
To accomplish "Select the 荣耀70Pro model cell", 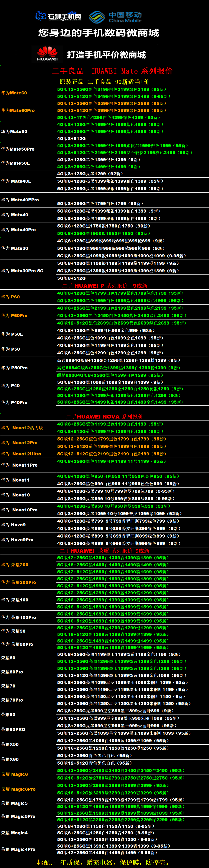I will pos(28,700).
